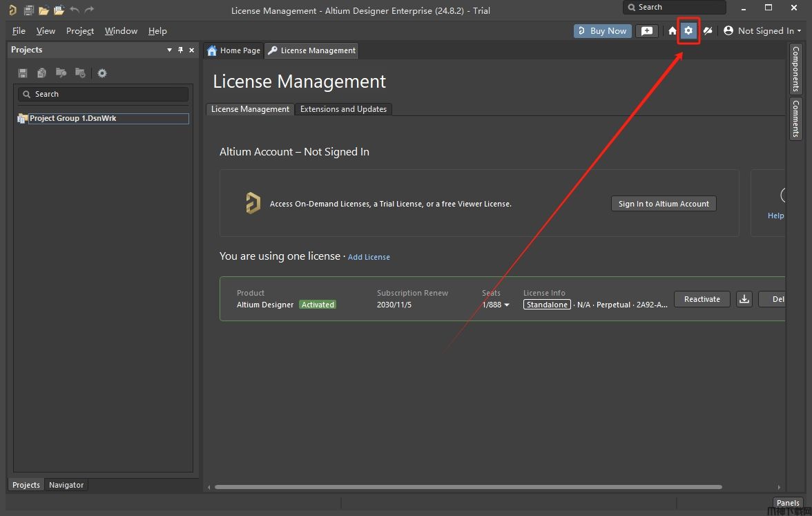
Task: Click the horizontal scrollbar below the license list
Action: (x=467, y=487)
